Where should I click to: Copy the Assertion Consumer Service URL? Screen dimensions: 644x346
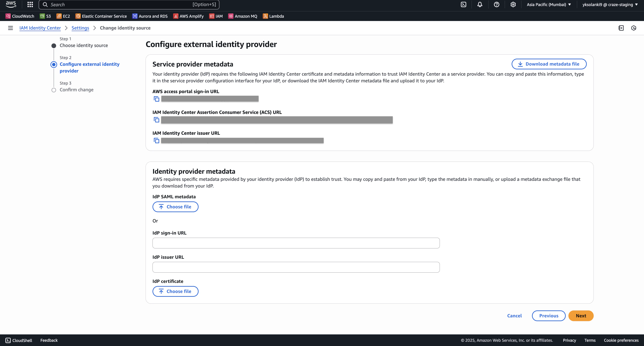(x=157, y=120)
